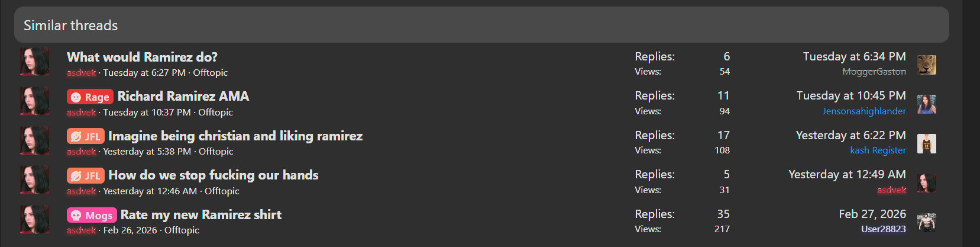Click the Mogs prefix tag
The width and height of the screenshot is (980, 247).
(92, 216)
